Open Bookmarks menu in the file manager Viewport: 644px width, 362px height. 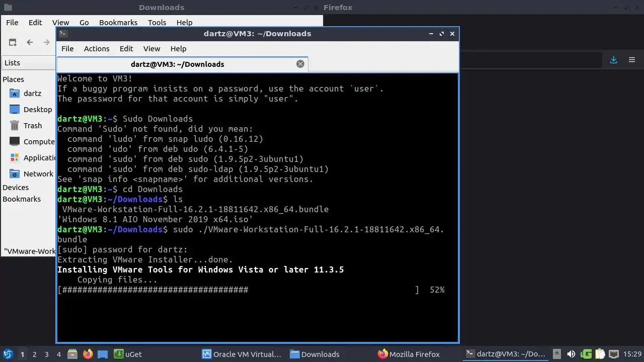[x=118, y=23]
